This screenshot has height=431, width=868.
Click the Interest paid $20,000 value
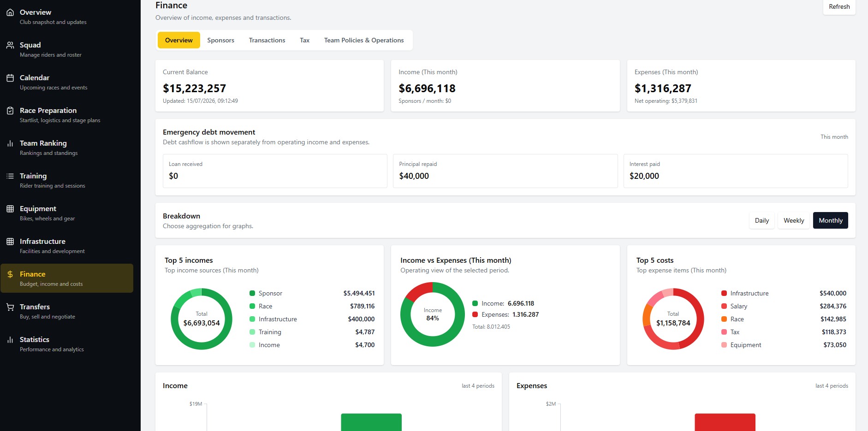[644, 176]
